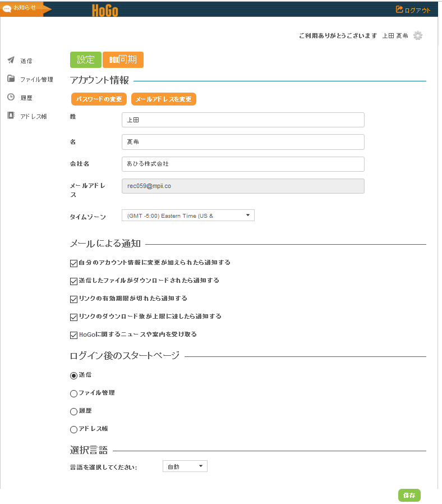Open the timezone dropdown

(x=188, y=216)
